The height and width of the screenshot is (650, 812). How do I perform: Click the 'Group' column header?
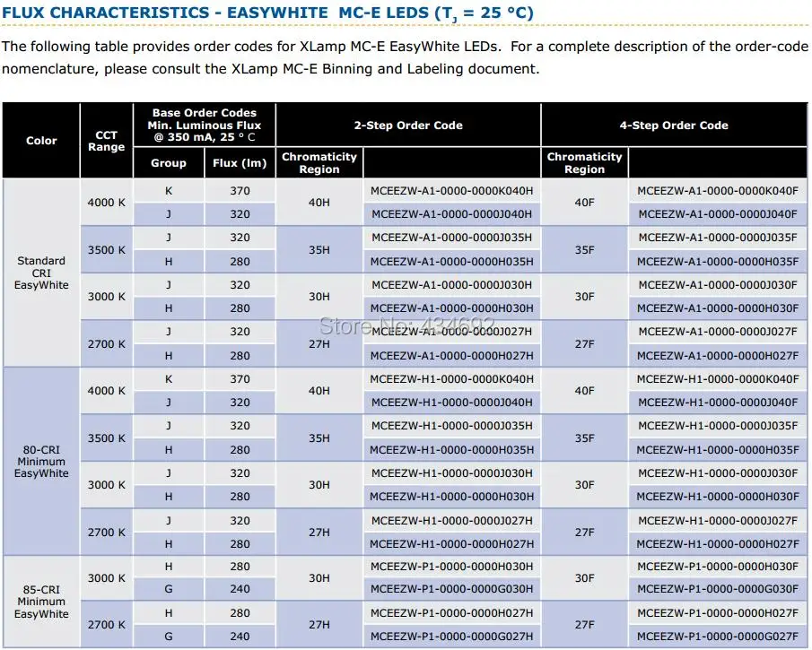pos(169,163)
